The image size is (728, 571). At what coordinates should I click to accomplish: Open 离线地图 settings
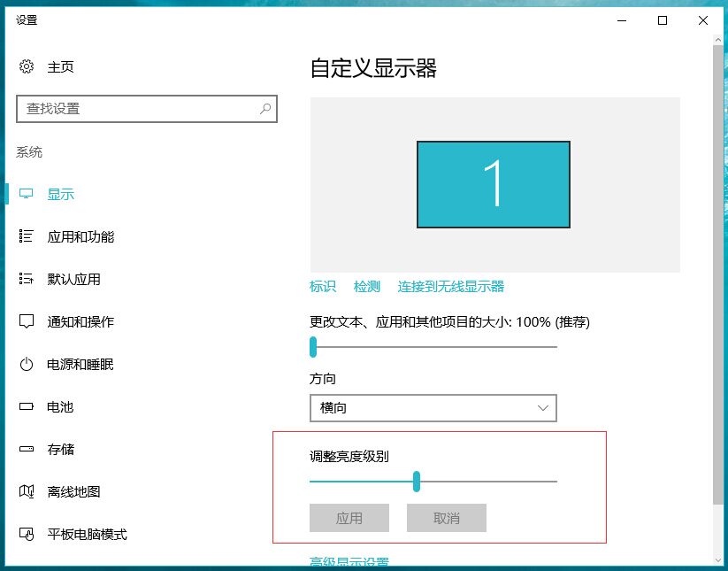click(73, 491)
